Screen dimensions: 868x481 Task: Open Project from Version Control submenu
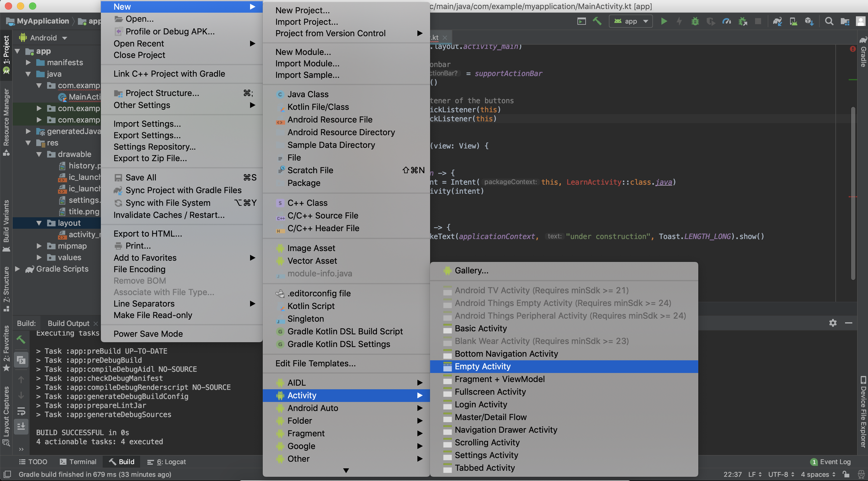coord(346,33)
